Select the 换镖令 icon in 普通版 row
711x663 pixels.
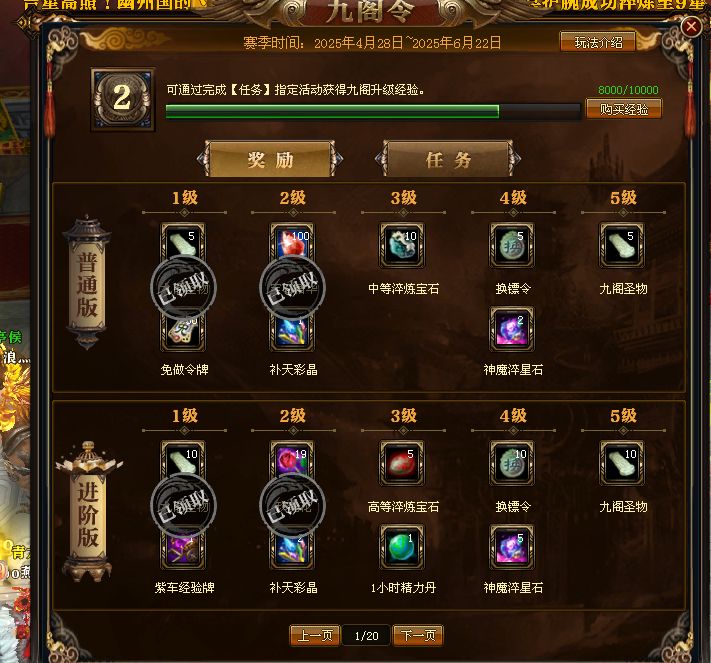click(x=512, y=245)
